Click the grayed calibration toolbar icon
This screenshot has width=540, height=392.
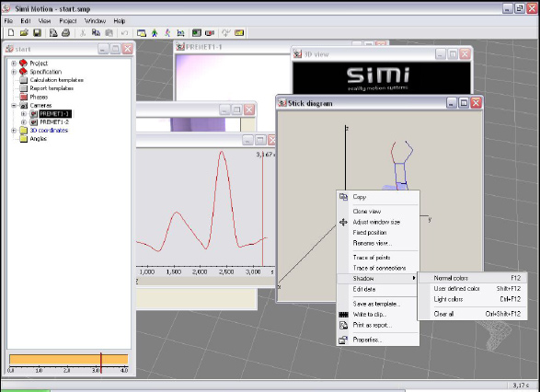(x=225, y=33)
